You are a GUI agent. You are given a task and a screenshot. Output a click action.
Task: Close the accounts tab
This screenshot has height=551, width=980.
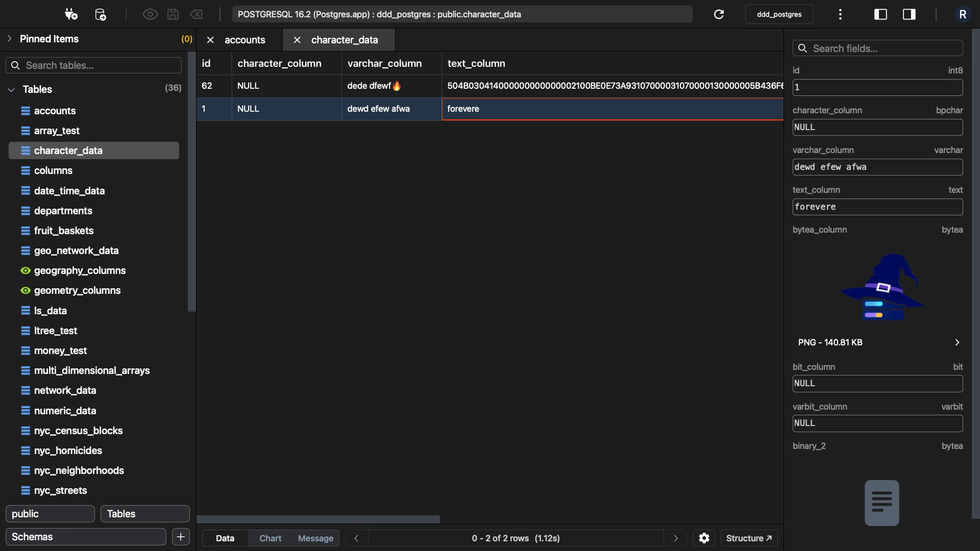click(210, 40)
